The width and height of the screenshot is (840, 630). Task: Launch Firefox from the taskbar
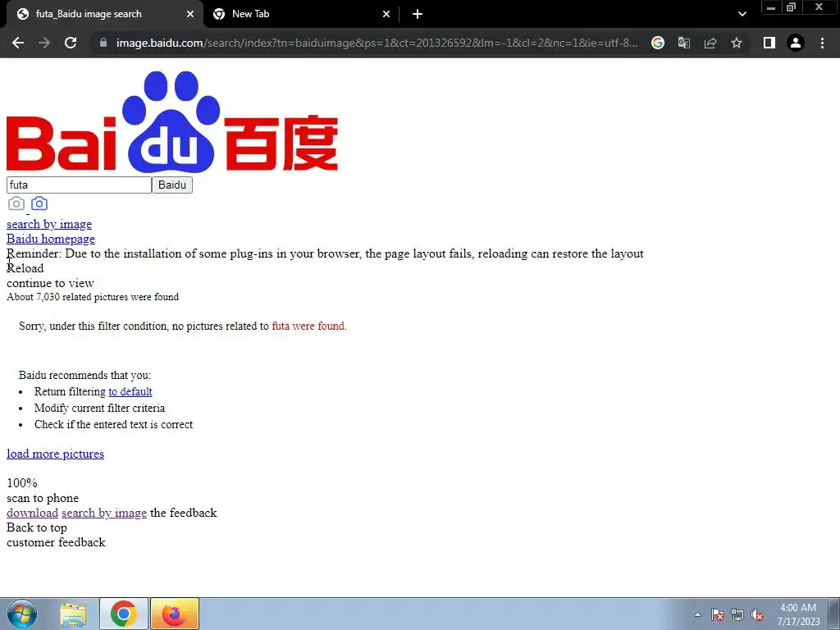coord(175,614)
